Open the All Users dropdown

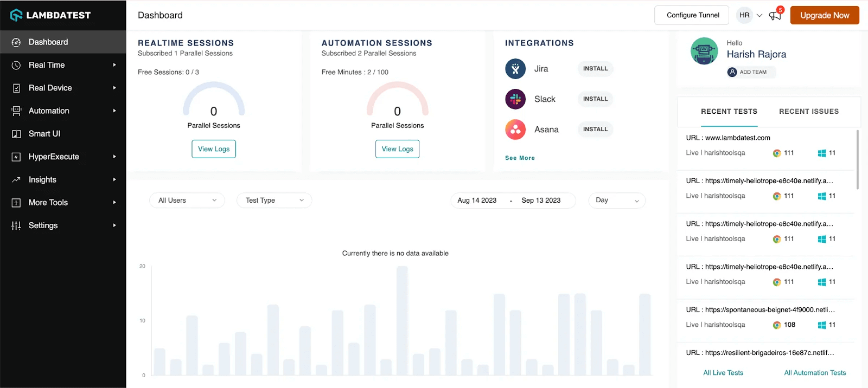click(187, 201)
